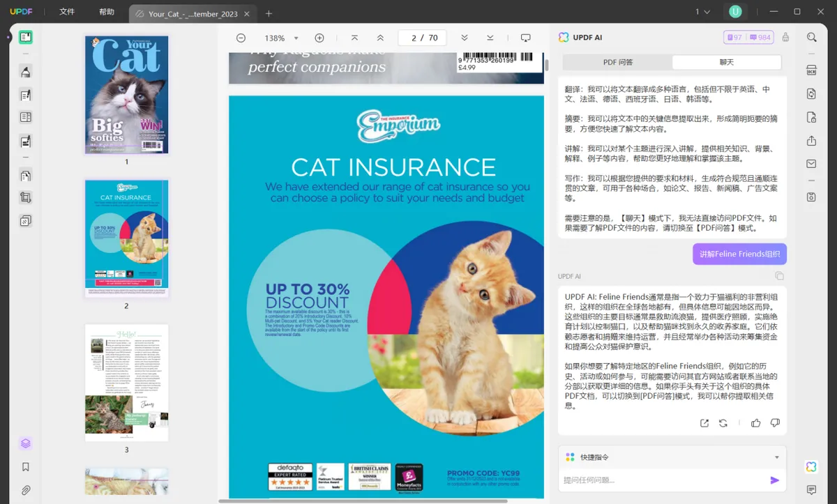Close the Your_Cat document tab
The height and width of the screenshot is (504, 837).
click(x=247, y=14)
